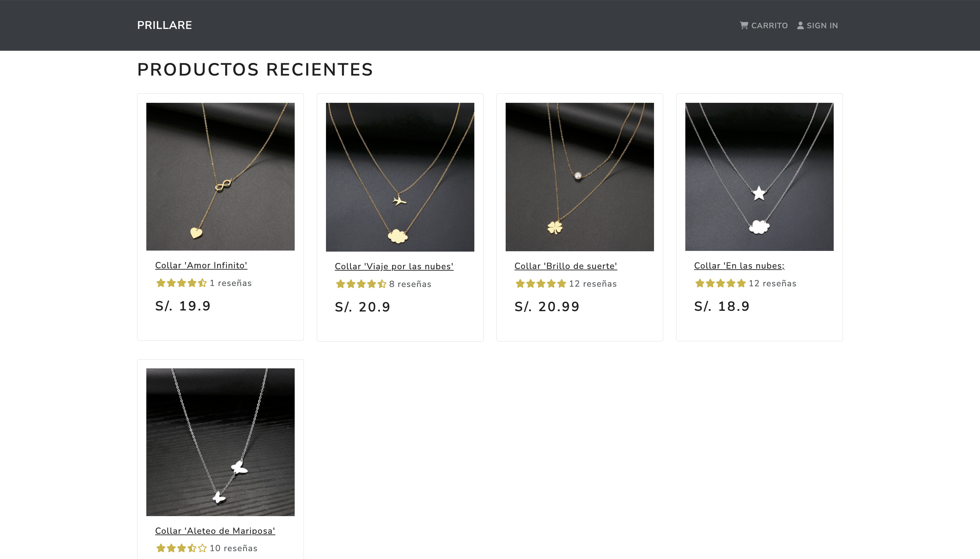
Task: Click star rating of 'Brillo de suerte'
Action: (541, 284)
